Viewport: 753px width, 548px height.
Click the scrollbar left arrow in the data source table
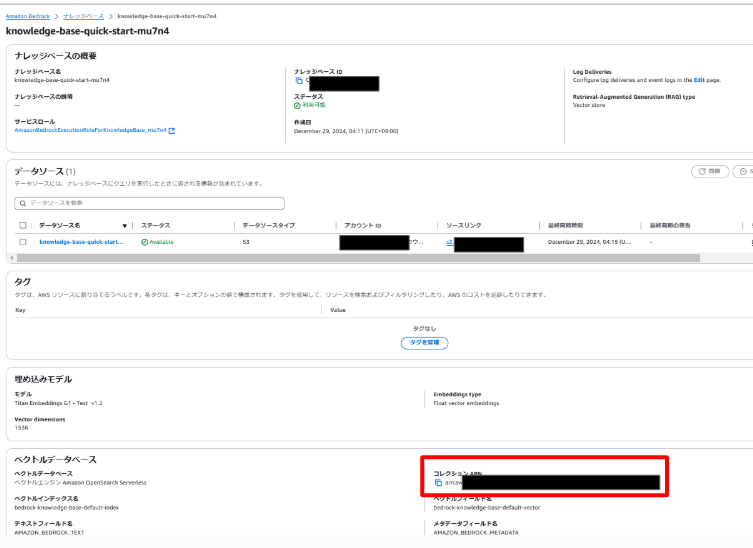12,258
